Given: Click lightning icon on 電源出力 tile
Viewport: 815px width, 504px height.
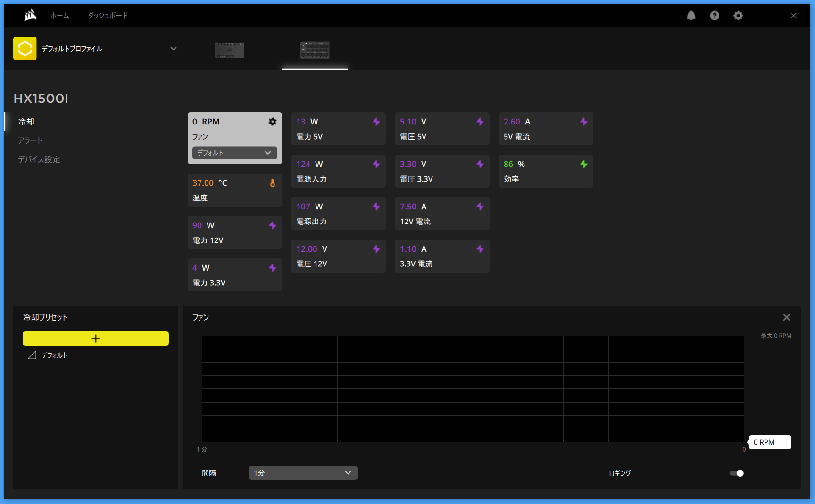Looking at the screenshot, I should pyautogui.click(x=376, y=207).
